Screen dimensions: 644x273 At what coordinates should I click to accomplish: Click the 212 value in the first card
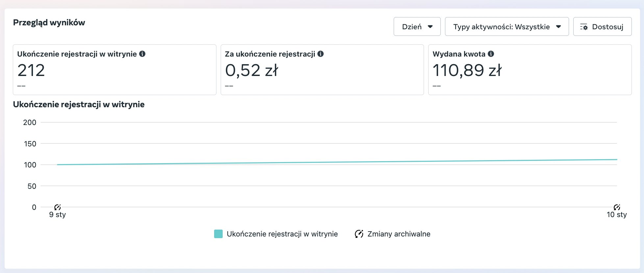(31, 70)
